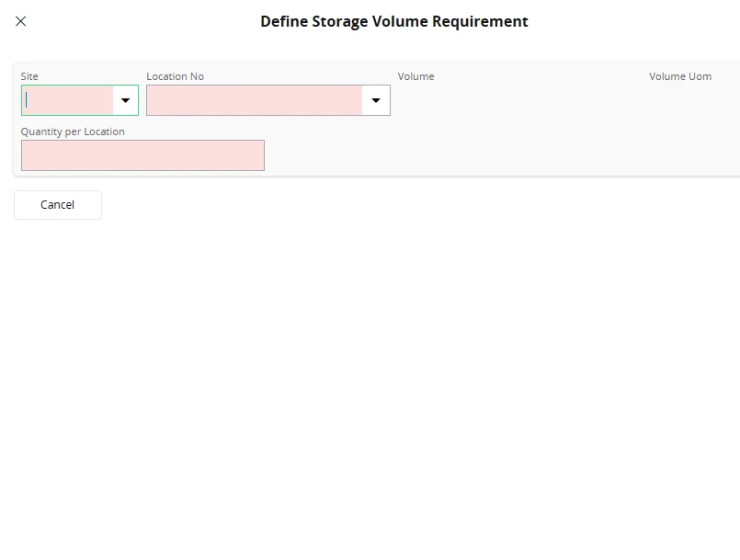Expand the Location No dropdown list
Image resolution: width=740 pixels, height=560 pixels.
pyautogui.click(x=376, y=100)
